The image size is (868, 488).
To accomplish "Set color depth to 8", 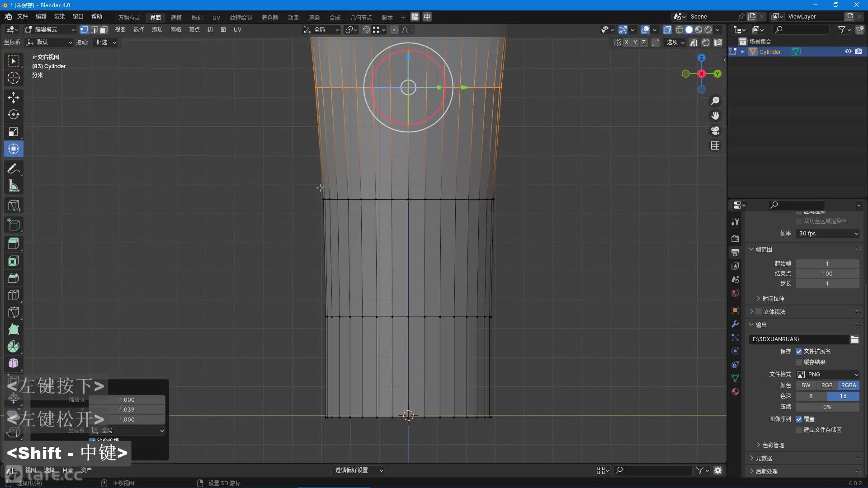I will click(x=811, y=396).
